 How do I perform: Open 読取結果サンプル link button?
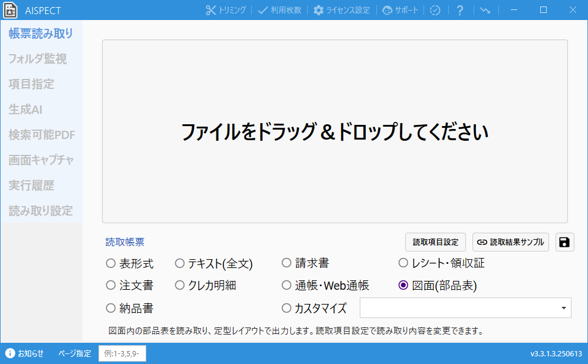tap(511, 242)
